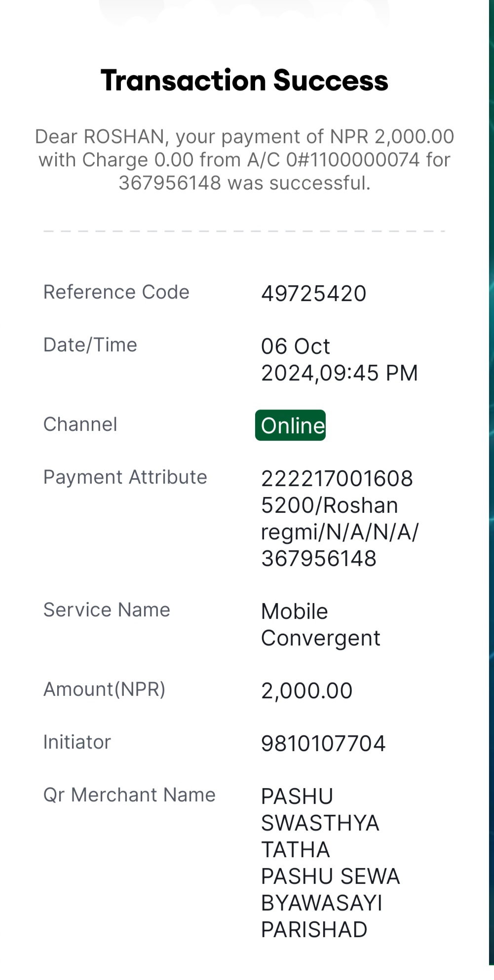Select the Amount(NPR) label
Screen dimensions: 494x980
pos(104,689)
